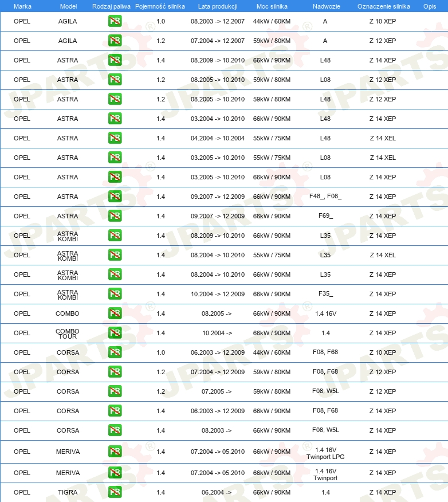Click fuel icon in CORSA 07.2005 row
448x502 pixels.
115,391
